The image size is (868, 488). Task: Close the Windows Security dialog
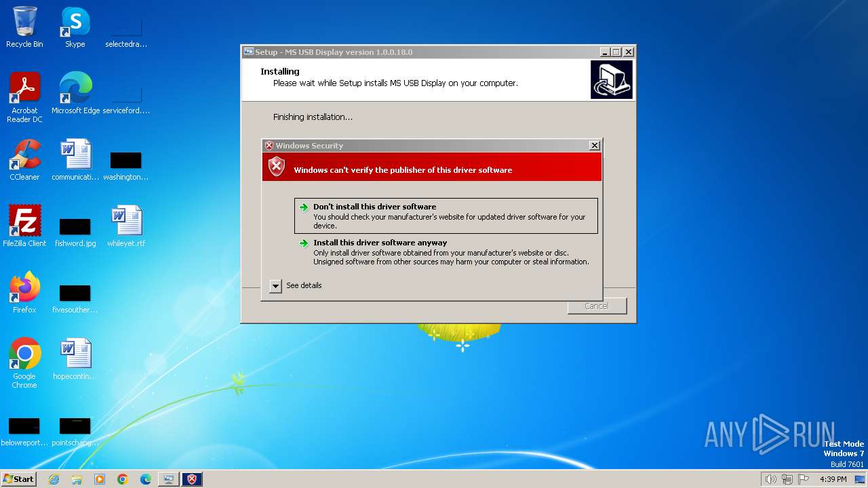pyautogui.click(x=595, y=146)
